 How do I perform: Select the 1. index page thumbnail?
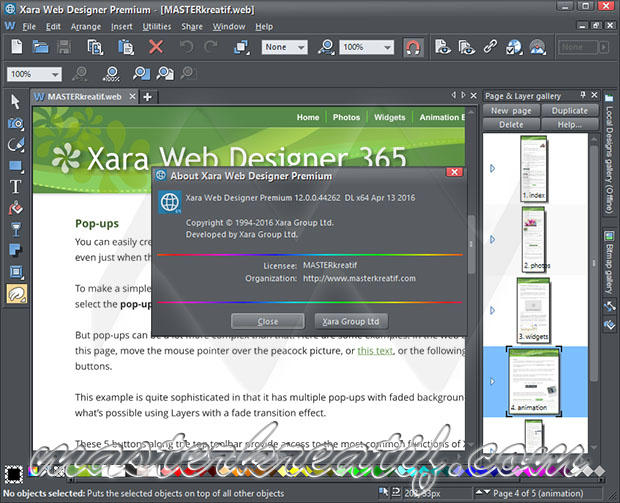(x=533, y=168)
